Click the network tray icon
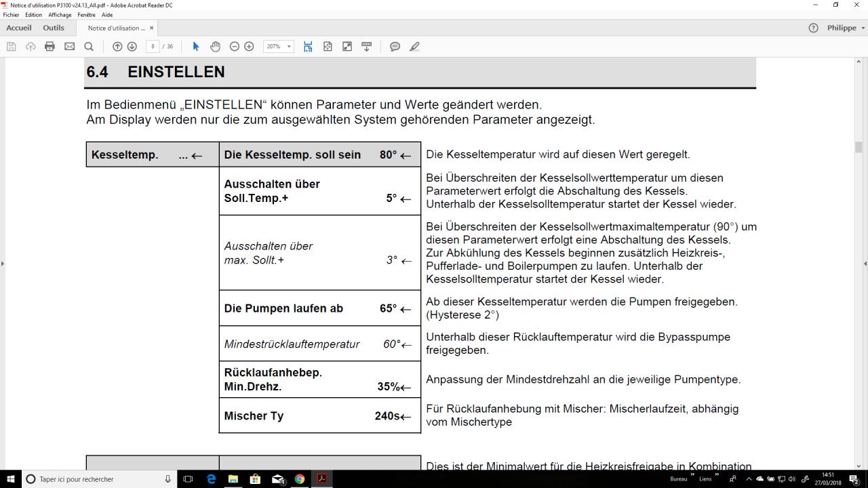 pyautogui.click(x=781, y=479)
